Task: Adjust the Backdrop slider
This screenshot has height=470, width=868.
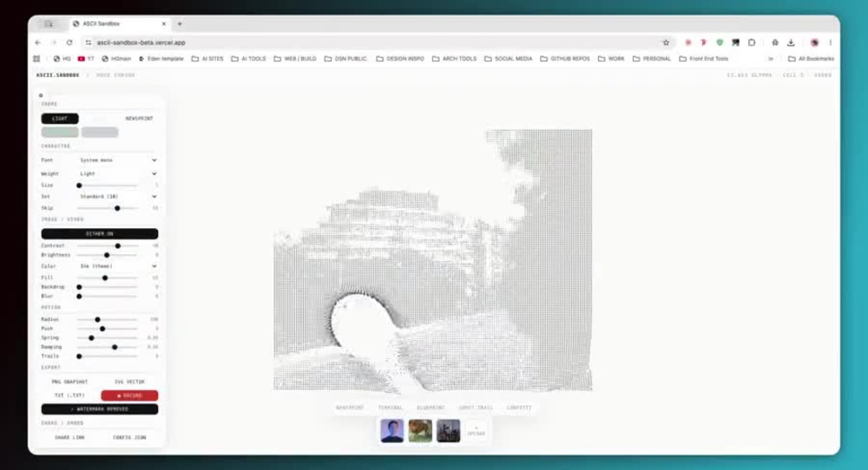Action: pos(107,287)
